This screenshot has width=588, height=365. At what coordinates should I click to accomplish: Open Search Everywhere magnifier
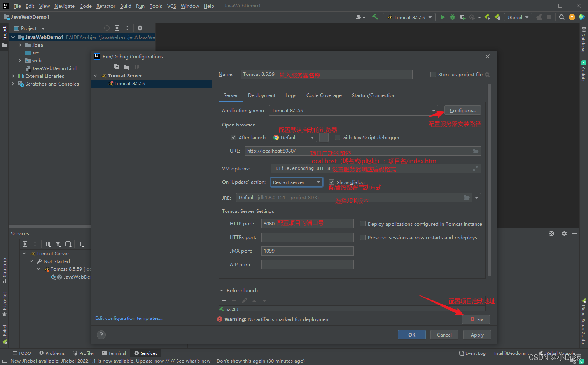pyautogui.click(x=562, y=17)
